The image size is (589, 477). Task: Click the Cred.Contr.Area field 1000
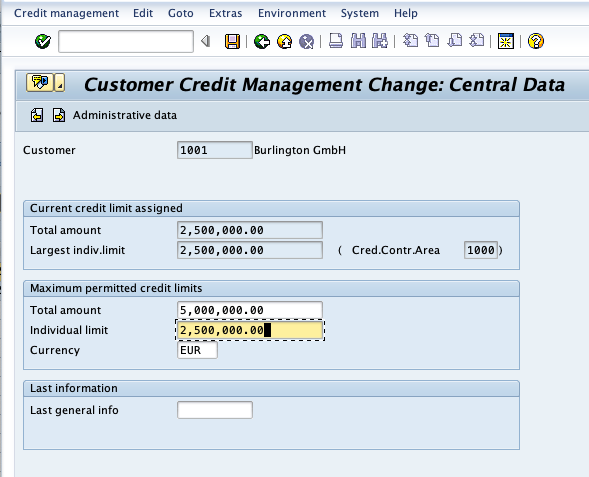coord(481,250)
